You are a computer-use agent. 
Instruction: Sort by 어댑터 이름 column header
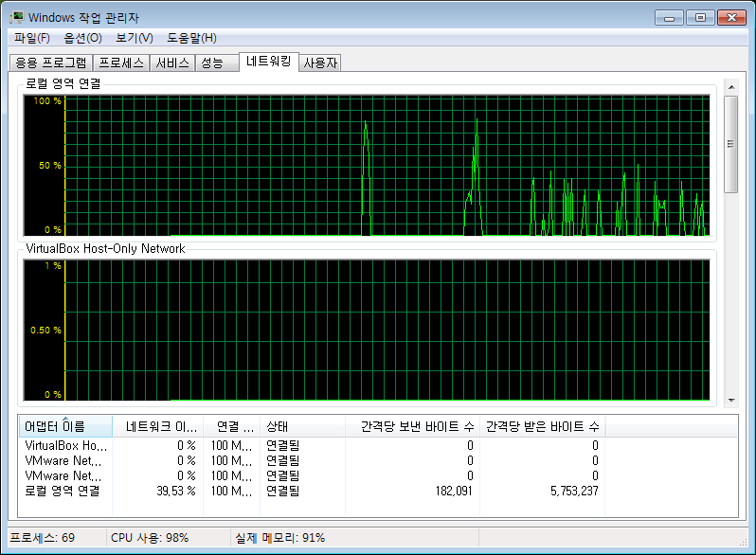(x=65, y=426)
